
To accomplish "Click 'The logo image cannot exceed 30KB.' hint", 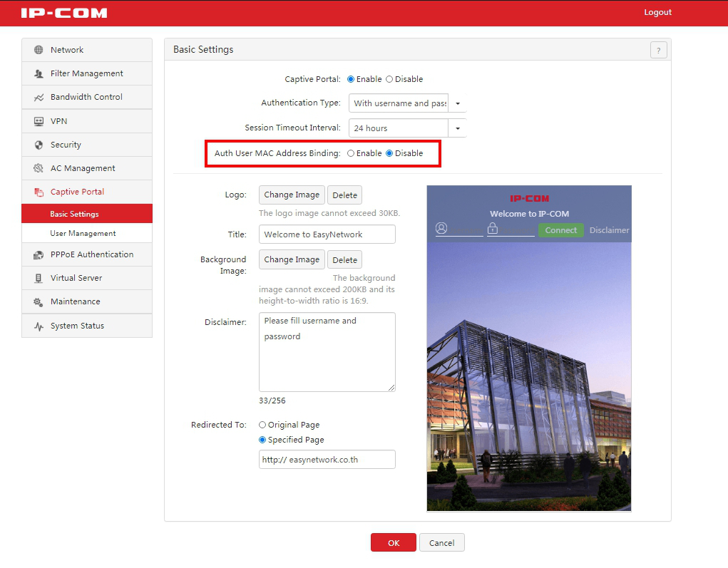I will point(329,213).
